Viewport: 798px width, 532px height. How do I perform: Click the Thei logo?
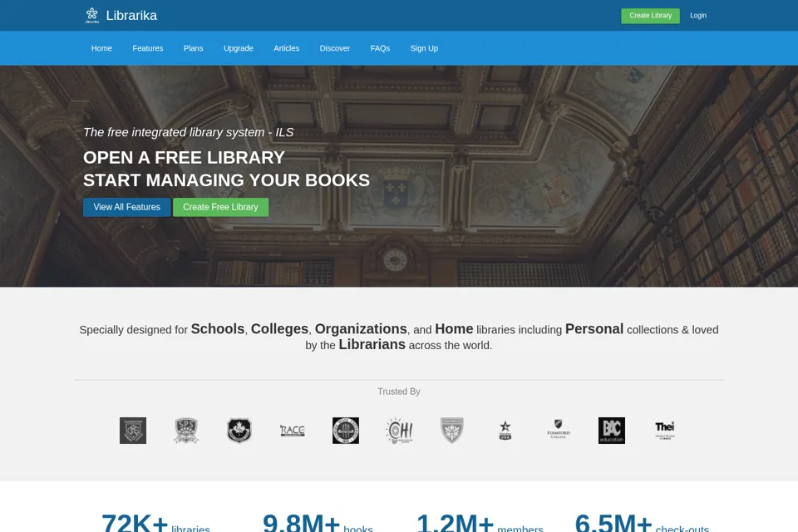(x=665, y=431)
